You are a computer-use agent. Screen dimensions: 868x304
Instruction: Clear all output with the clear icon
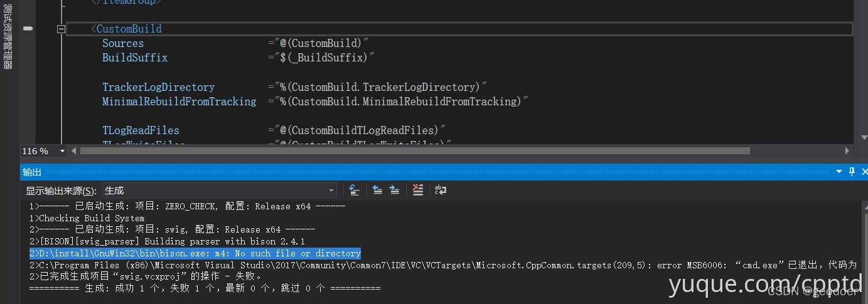click(x=418, y=190)
